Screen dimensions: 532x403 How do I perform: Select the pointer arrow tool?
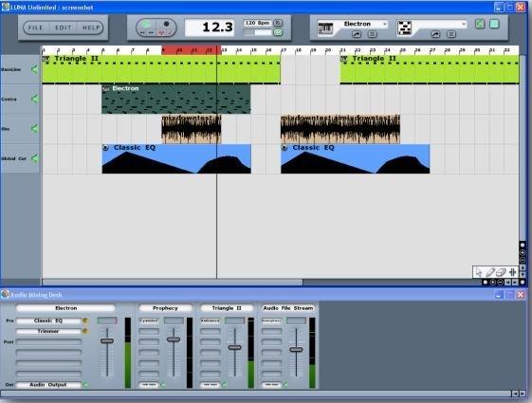point(478,272)
